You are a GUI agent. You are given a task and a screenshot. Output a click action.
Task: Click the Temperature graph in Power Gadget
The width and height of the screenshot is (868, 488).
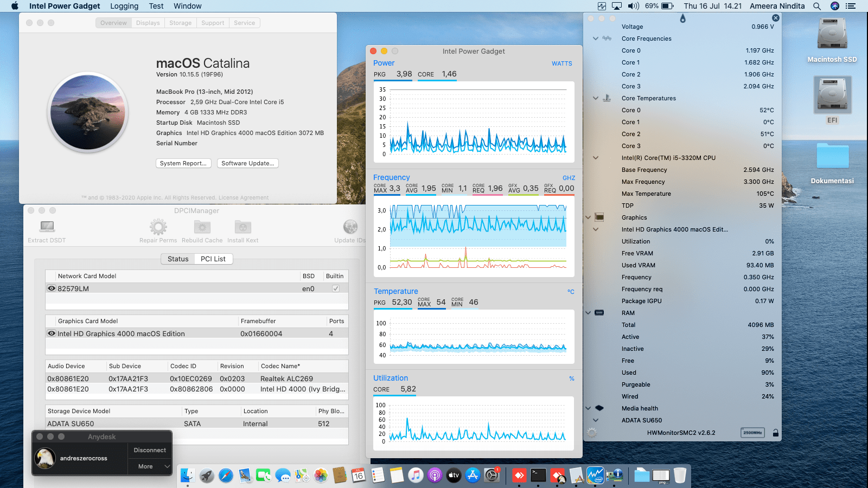474,337
